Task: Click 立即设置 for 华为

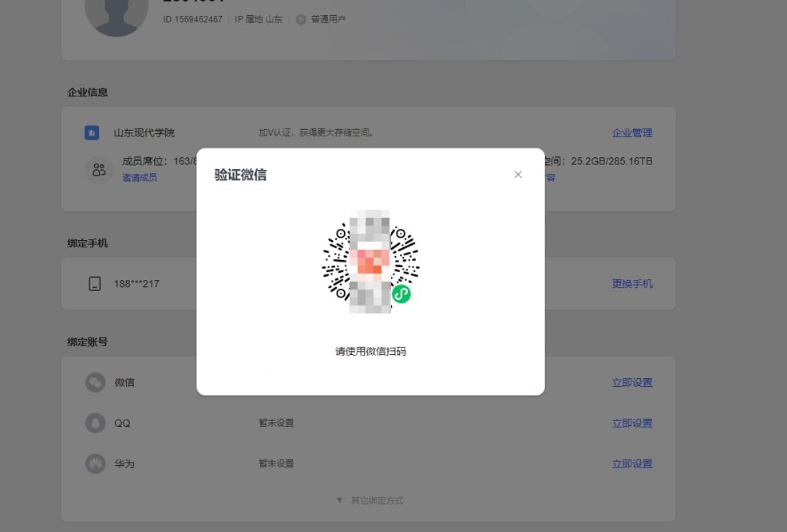Action: coord(632,464)
